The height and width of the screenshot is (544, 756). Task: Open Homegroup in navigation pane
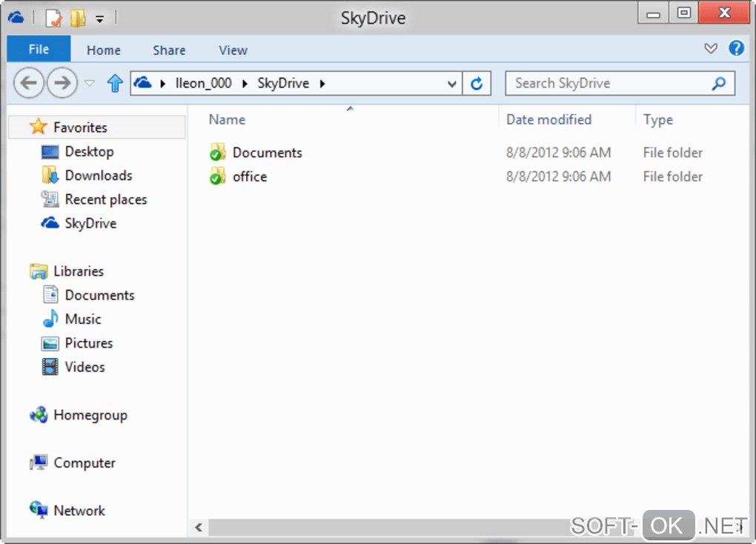90,415
